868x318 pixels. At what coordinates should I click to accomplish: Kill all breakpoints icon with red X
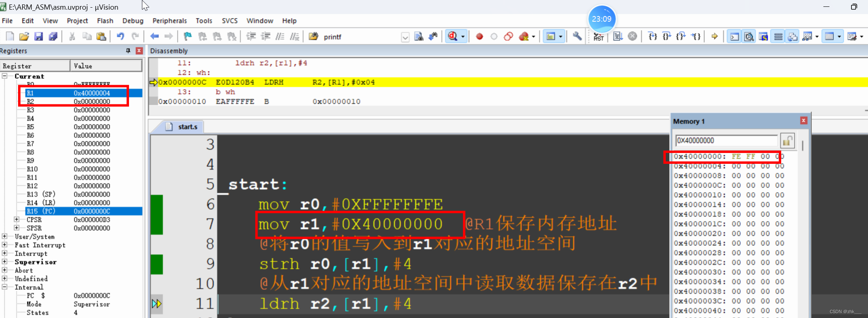[524, 37]
